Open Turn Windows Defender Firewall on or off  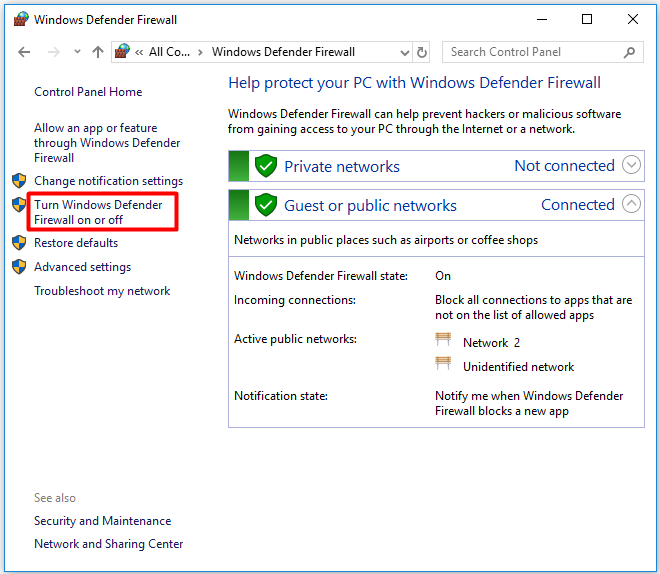click(x=98, y=212)
